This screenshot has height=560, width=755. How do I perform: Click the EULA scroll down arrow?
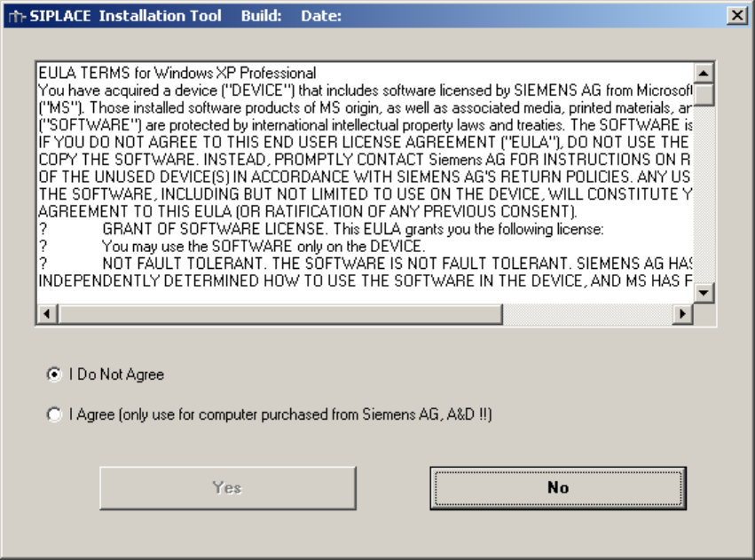point(704,293)
